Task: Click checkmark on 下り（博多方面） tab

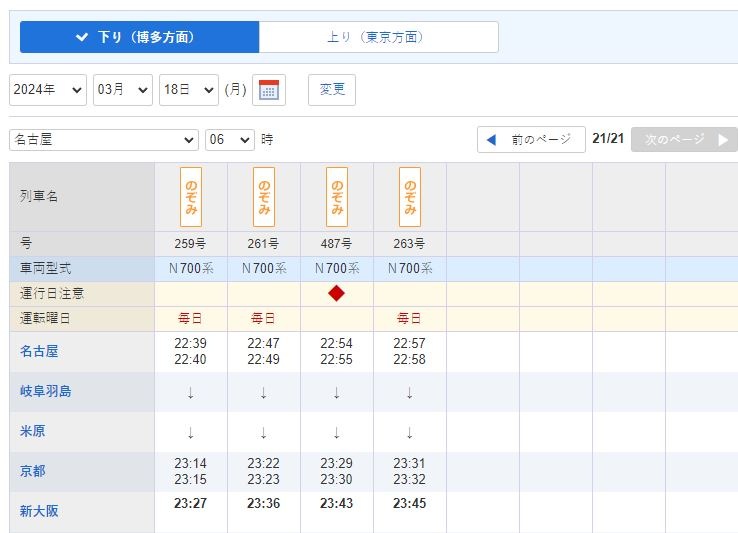Action: pyautogui.click(x=82, y=37)
